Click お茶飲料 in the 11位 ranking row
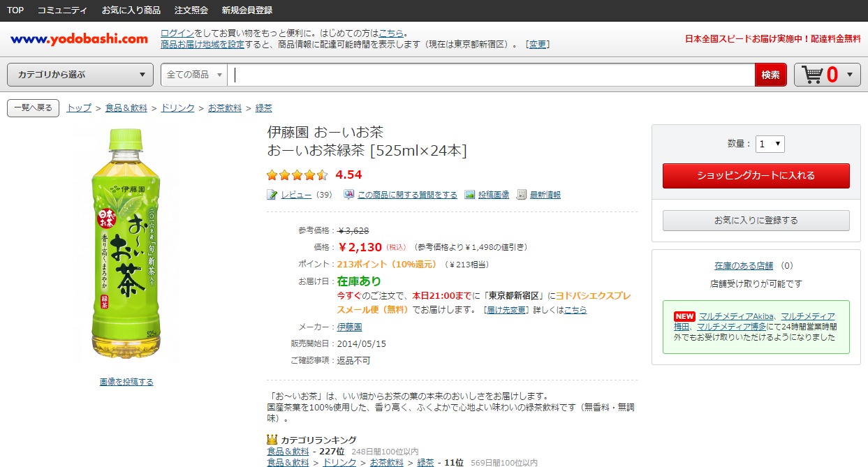Viewport: 868px width, 467px height. click(x=387, y=462)
